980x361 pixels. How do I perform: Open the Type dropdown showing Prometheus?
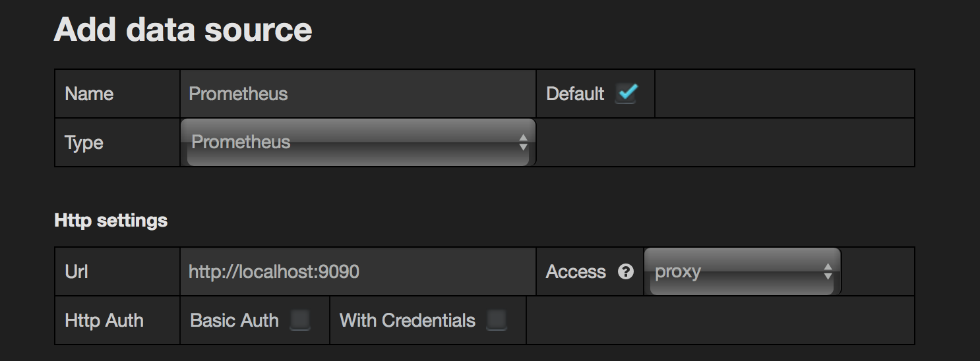356,142
